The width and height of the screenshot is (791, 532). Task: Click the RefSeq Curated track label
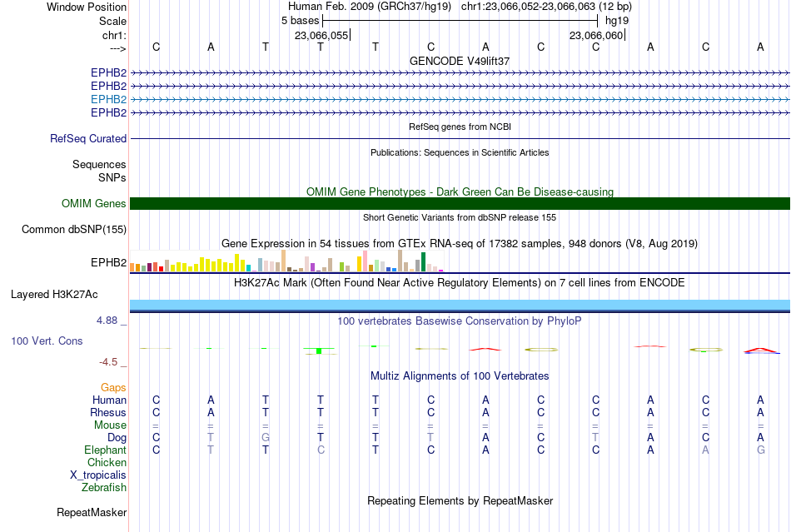pyautogui.click(x=88, y=139)
